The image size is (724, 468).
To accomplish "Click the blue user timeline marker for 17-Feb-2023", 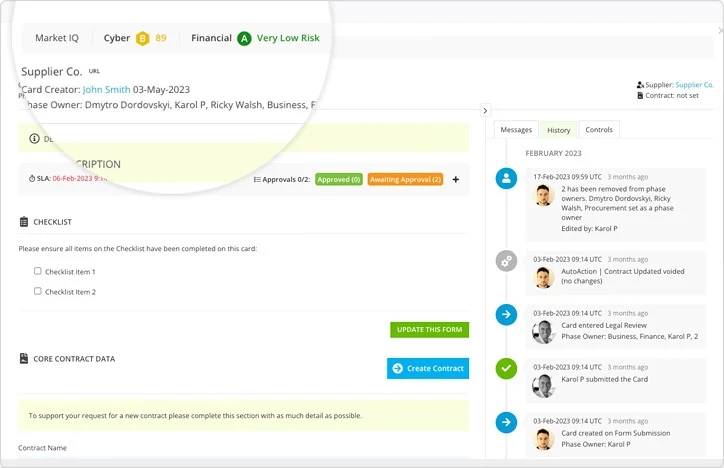I will tap(507, 178).
